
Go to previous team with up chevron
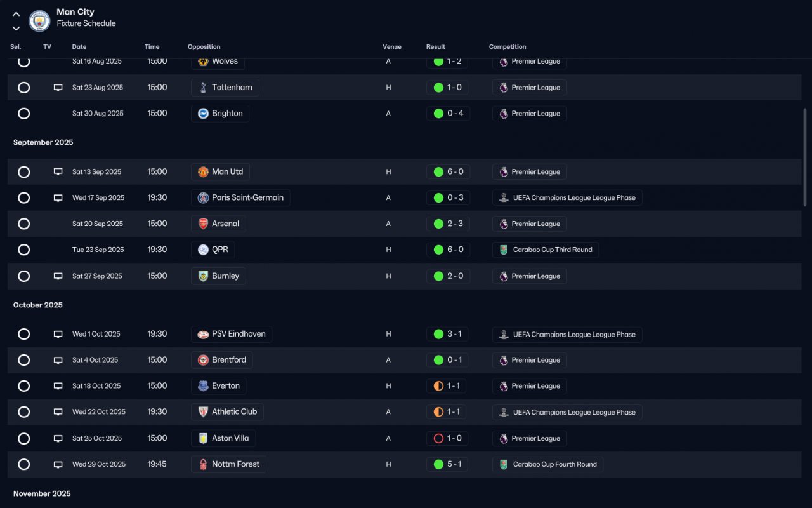[16, 14]
